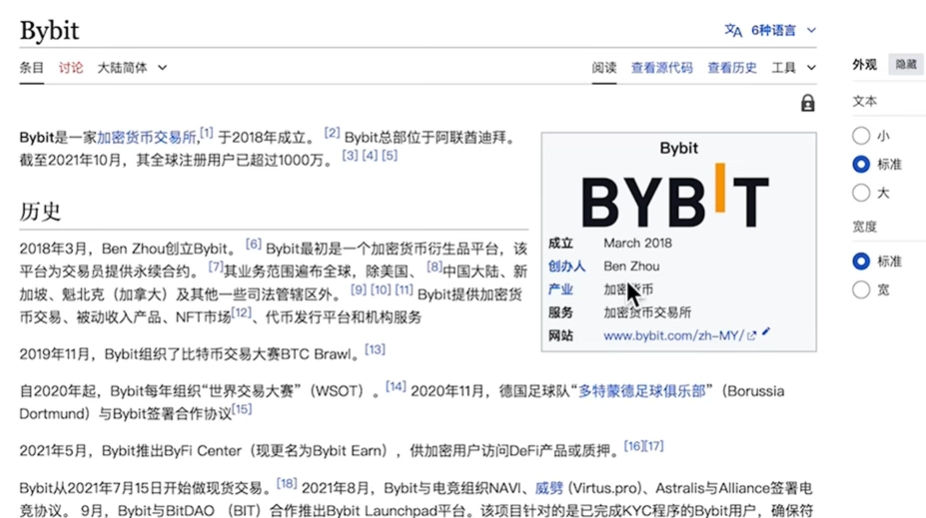Open the 查看历史 view history tab

[732, 68]
